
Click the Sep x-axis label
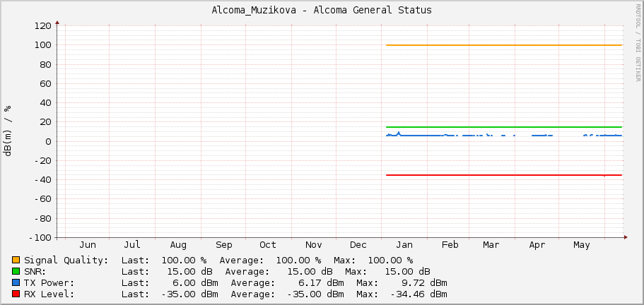(224, 245)
